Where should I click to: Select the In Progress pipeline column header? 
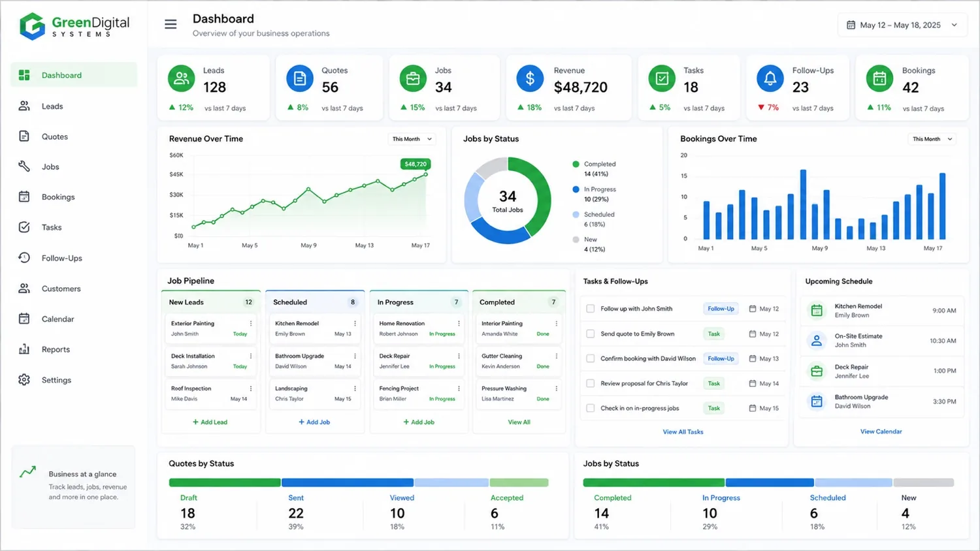point(419,302)
